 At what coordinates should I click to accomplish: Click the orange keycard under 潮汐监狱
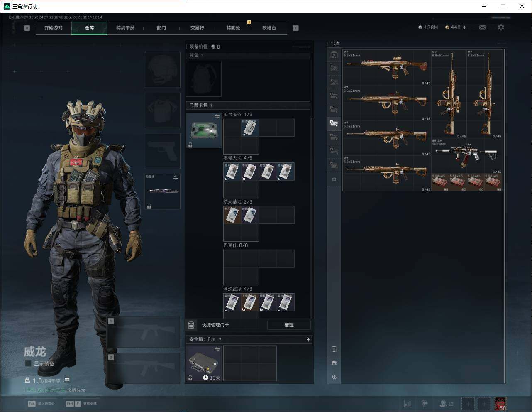pyautogui.click(x=250, y=302)
